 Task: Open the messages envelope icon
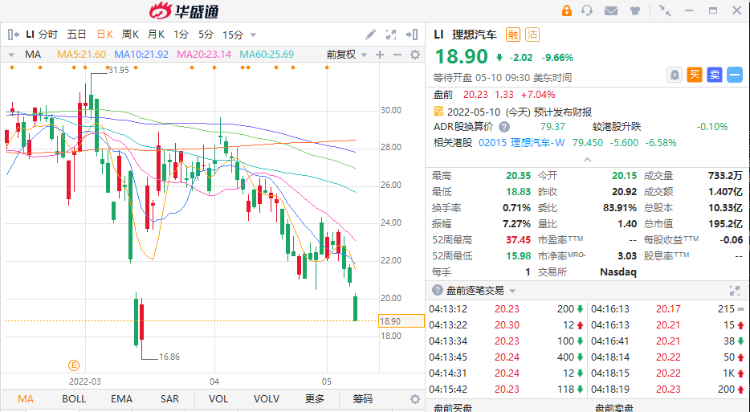tap(611, 11)
